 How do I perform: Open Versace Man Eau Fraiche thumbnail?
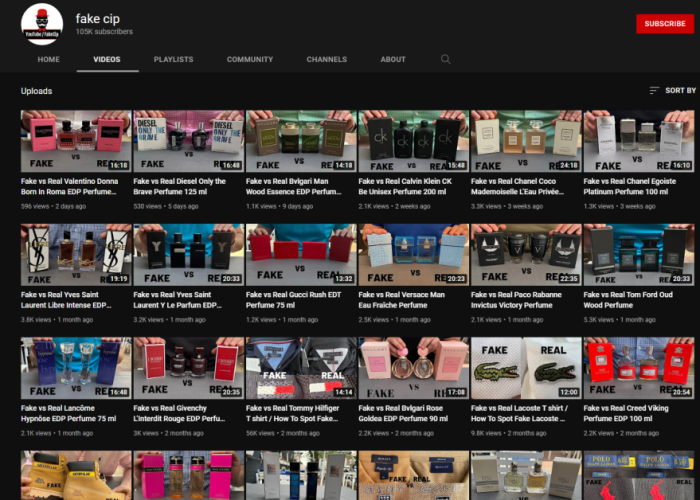coord(414,254)
